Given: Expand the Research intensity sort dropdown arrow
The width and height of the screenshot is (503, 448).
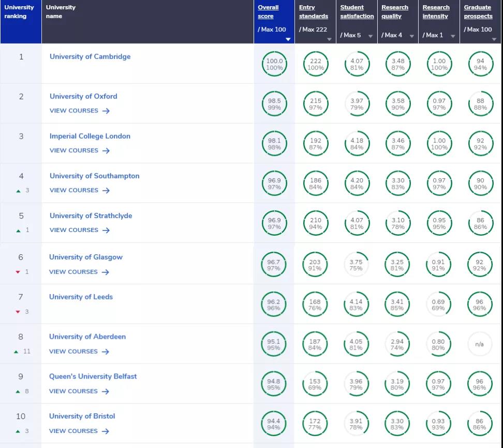Looking at the screenshot, I should click(x=453, y=36).
